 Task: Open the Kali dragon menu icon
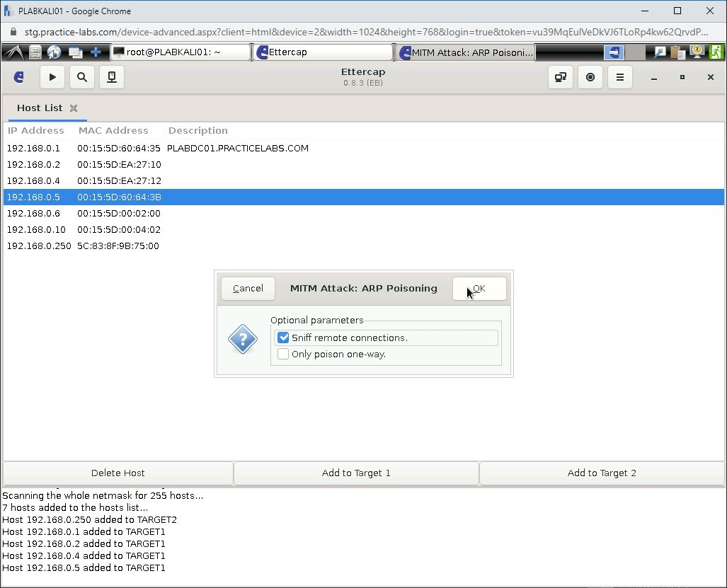[x=14, y=51]
